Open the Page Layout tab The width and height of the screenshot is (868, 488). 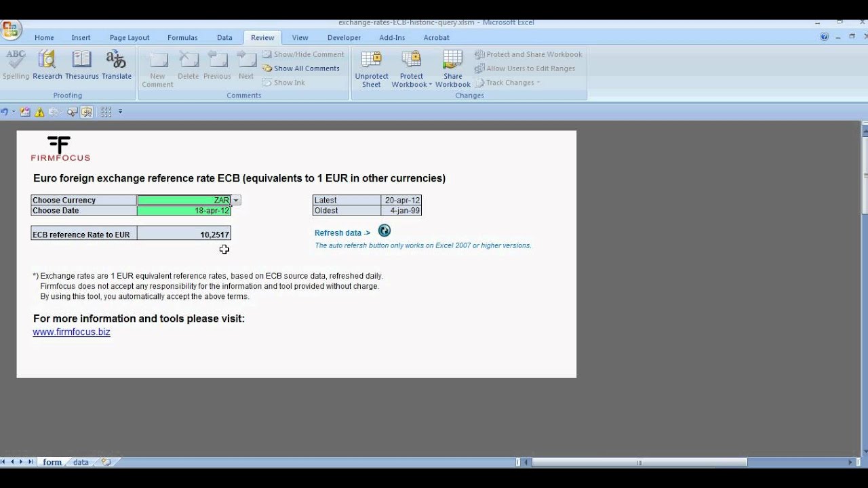(x=130, y=38)
